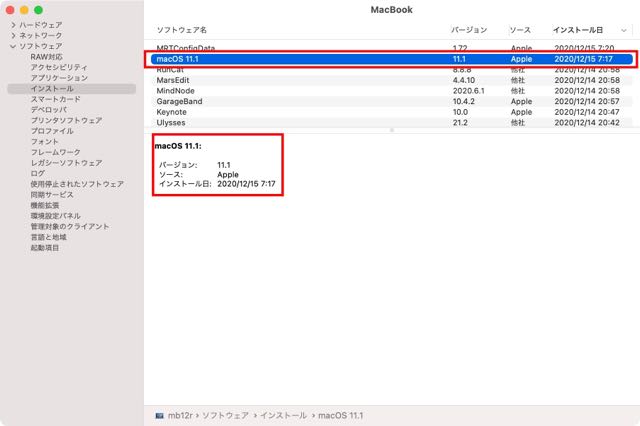Expand the ネットワーク section
Screen dimensions: 640x426
[x=13, y=36]
